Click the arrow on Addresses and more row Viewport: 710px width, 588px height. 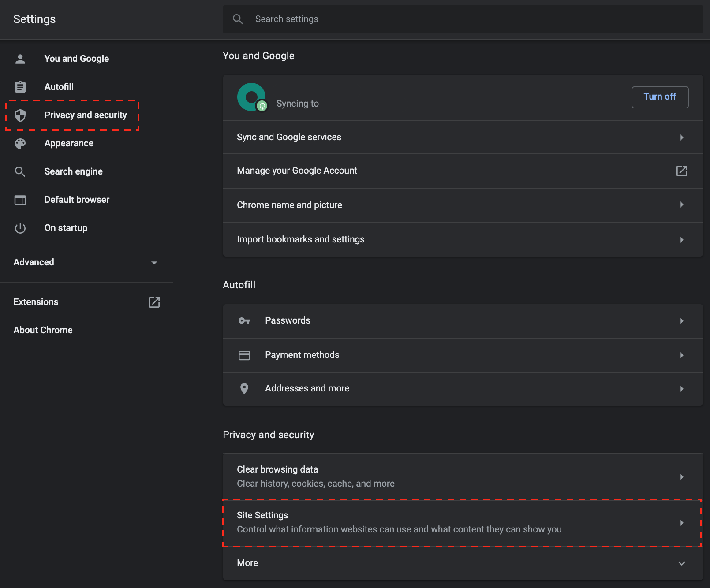(682, 389)
